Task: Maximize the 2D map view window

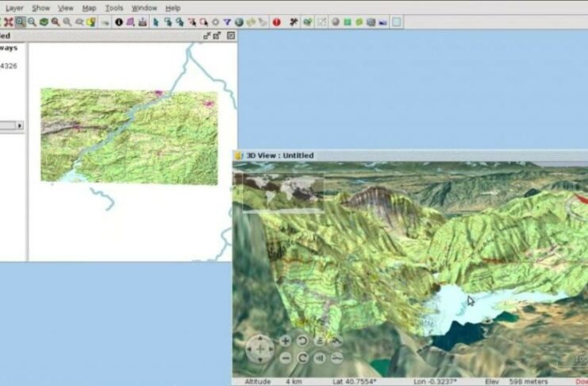Action: (x=217, y=35)
